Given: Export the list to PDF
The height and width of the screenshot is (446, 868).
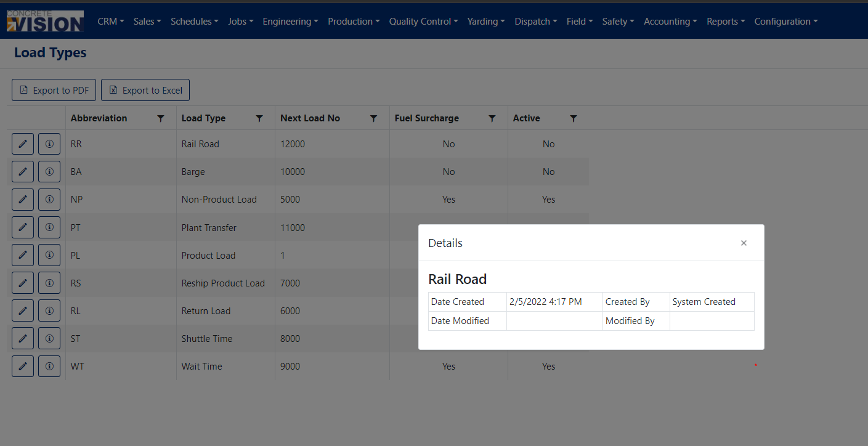Looking at the screenshot, I should [54, 90].
